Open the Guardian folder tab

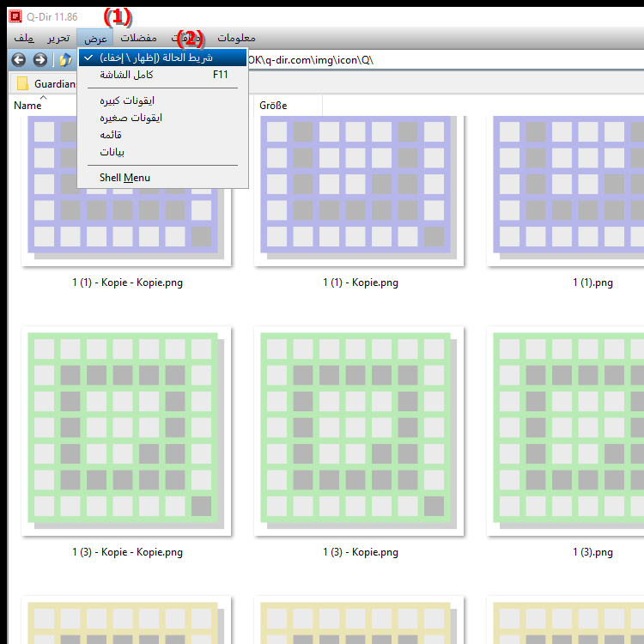click(x=44, y=83)
